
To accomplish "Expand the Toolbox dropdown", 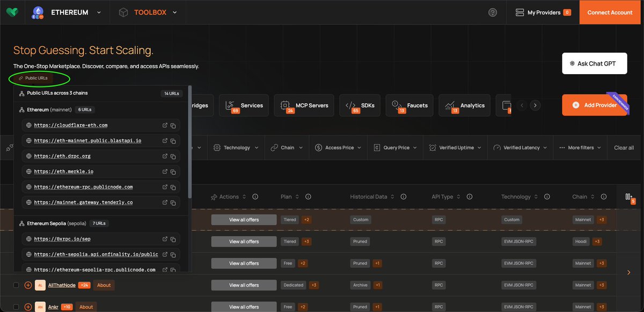I will 148,12.
